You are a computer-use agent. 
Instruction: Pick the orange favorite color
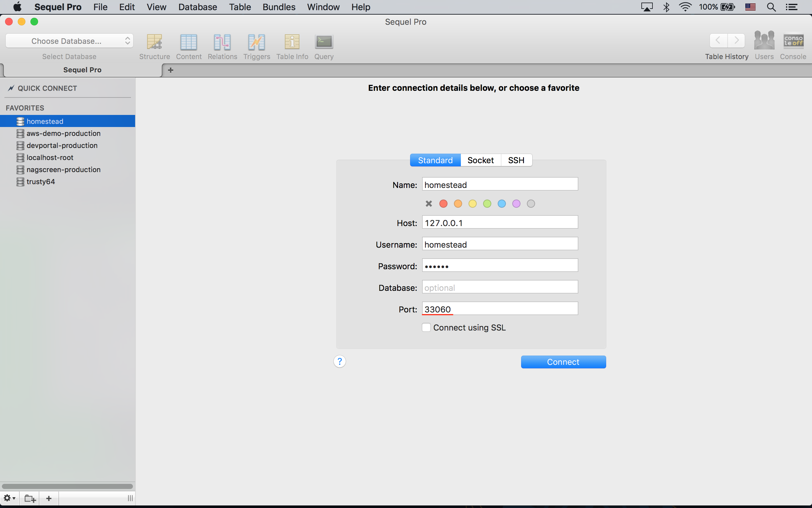458,204
